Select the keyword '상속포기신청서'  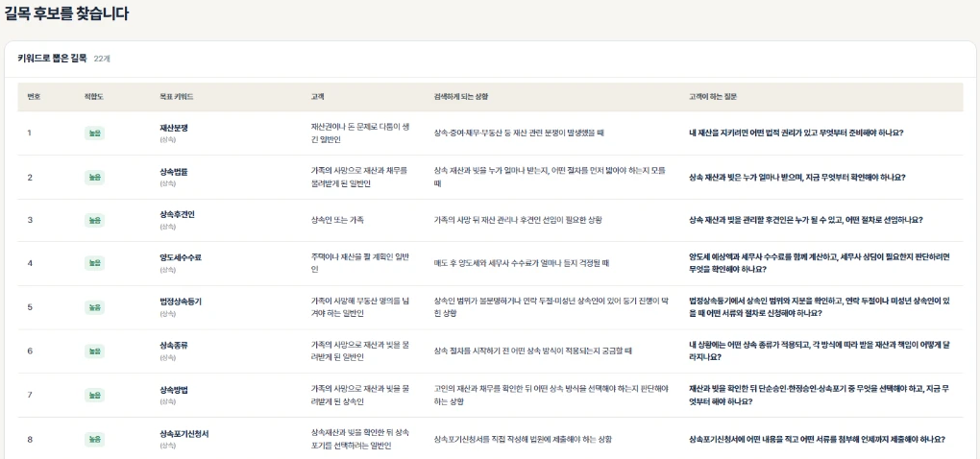[184, 433]
